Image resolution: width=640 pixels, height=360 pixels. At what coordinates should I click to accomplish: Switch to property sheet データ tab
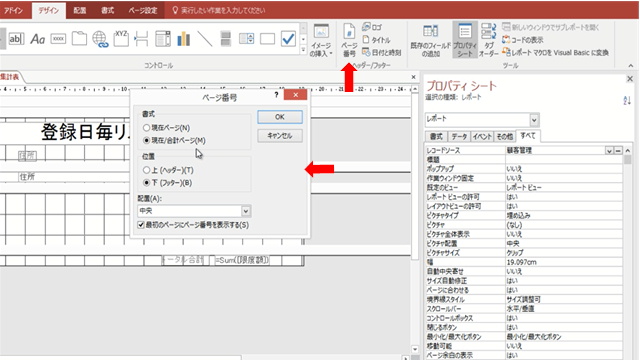(459, 137)
